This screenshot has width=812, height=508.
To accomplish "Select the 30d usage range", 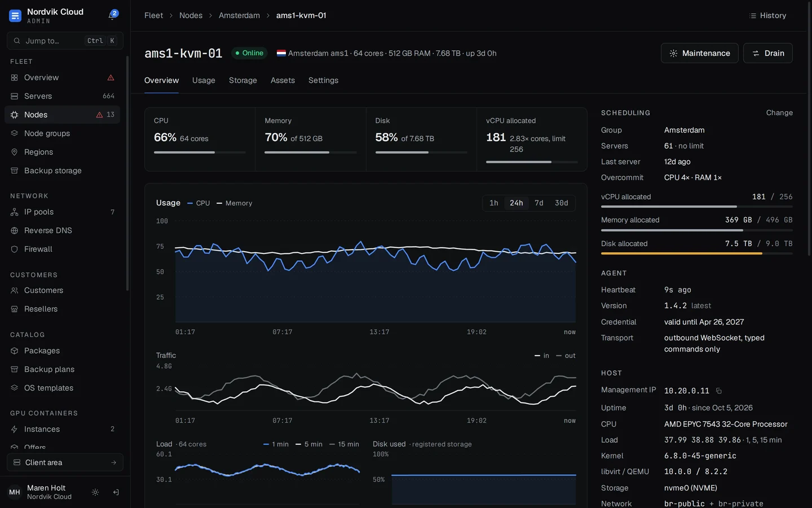I will 562,203.
